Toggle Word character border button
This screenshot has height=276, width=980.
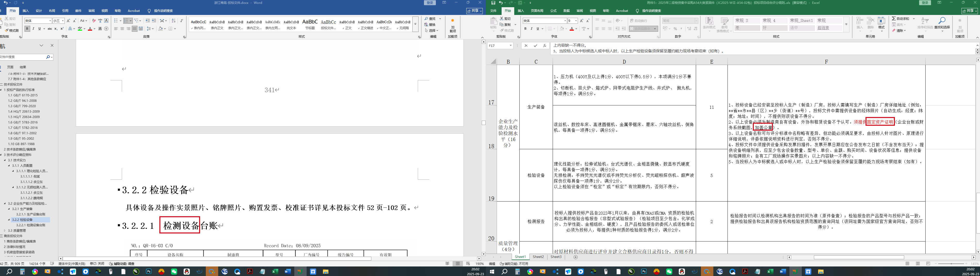[106, 21]
